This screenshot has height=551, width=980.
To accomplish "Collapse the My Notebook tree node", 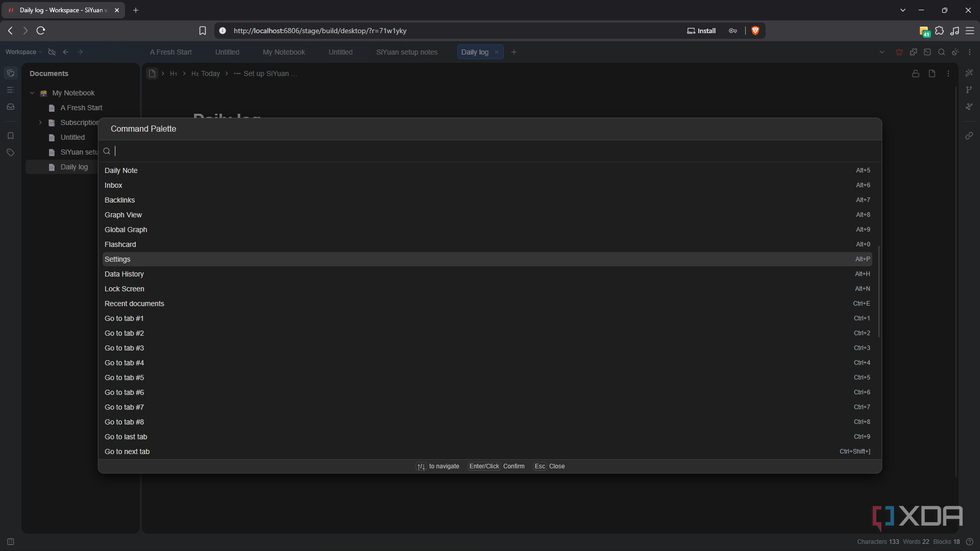I will [32, 93].
